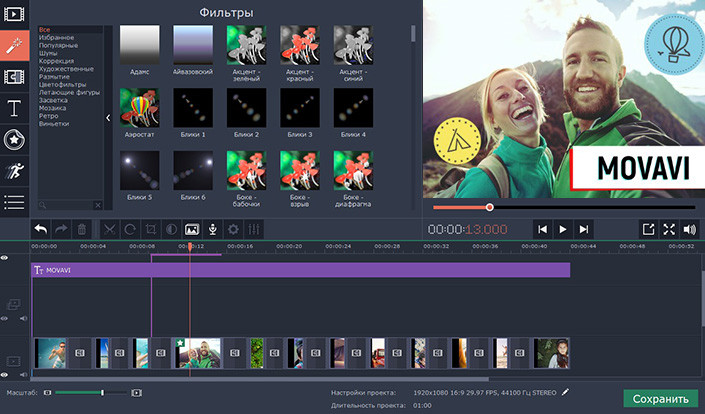Select the Цветофильтры filter category
The height and width of the screenshot is (414, 705).
[x=62, y=85]
